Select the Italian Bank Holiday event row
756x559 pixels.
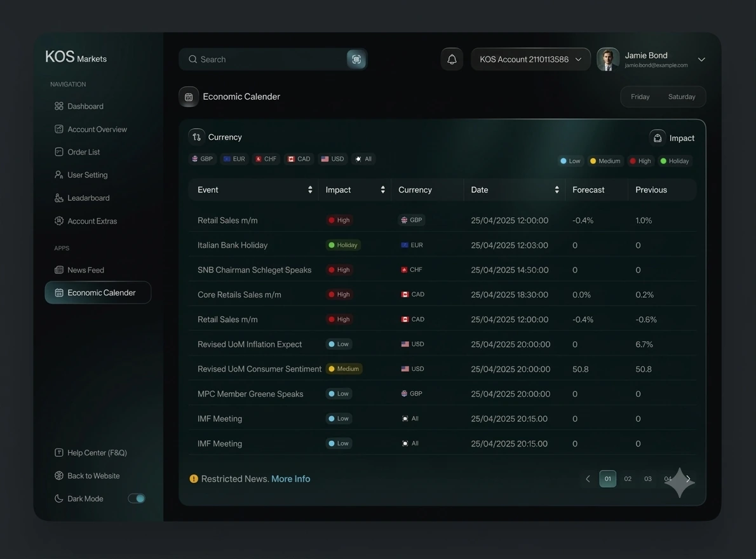coord(442,245)
